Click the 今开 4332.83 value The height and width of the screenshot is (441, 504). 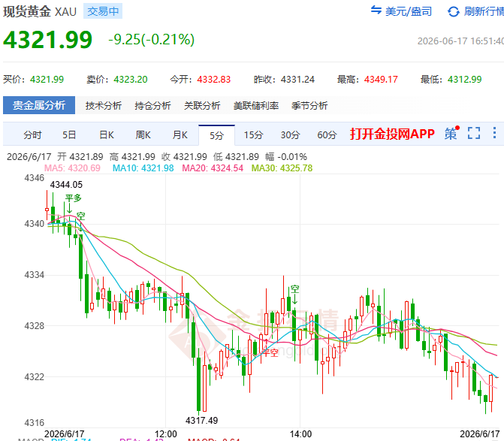coord(214,80)
